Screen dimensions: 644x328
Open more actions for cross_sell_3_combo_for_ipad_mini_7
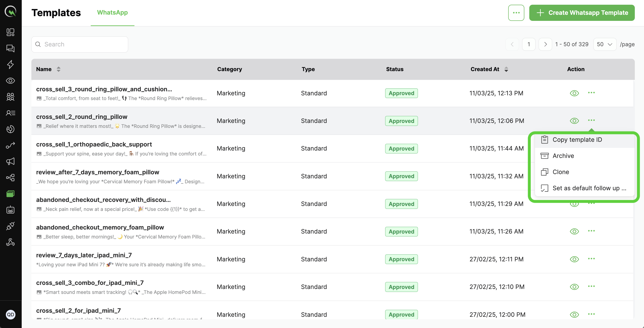coord(591,286)
